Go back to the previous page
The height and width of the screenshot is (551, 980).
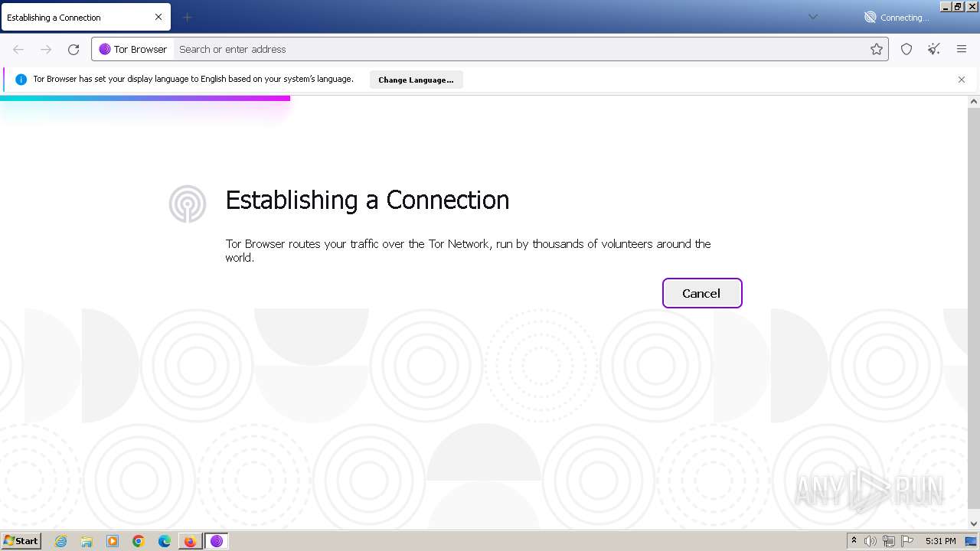point(18,49)
